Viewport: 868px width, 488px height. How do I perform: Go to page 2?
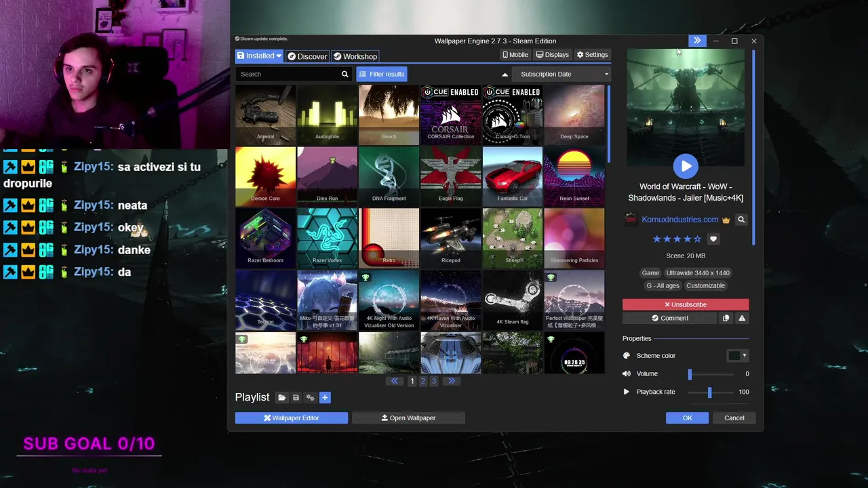[422, 381]
